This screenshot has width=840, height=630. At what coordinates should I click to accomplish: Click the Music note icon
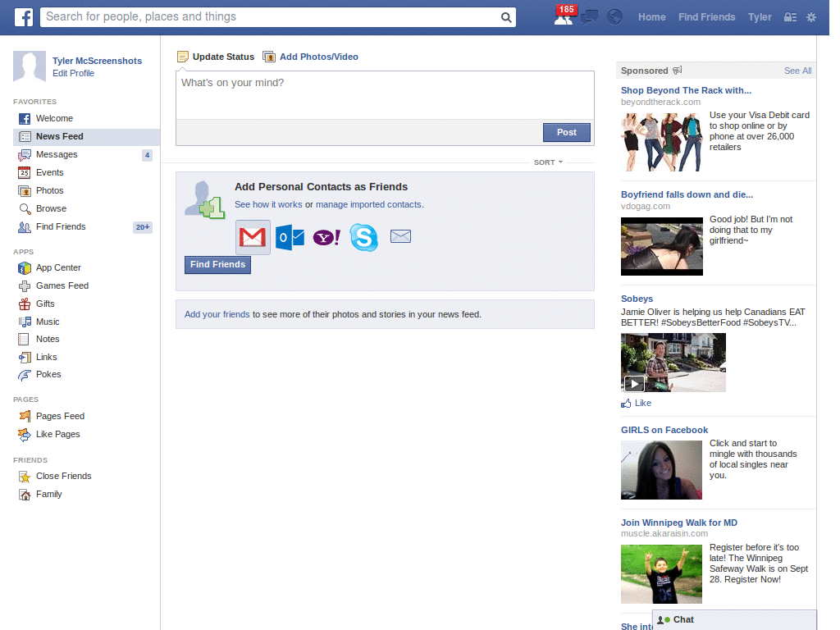(25, 322)
